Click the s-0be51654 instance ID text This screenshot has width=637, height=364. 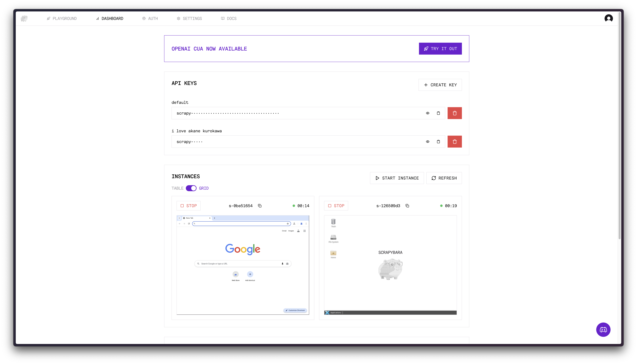pos(241,206)
